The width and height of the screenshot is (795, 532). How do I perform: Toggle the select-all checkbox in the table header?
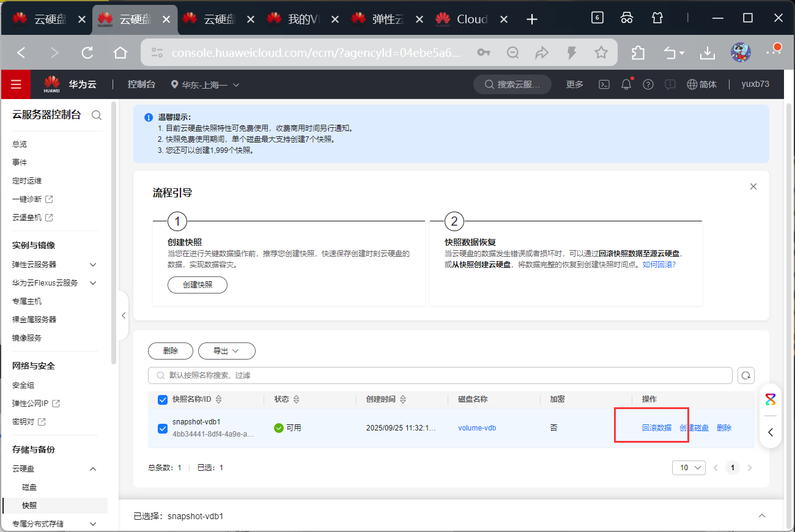coord(163,400)
